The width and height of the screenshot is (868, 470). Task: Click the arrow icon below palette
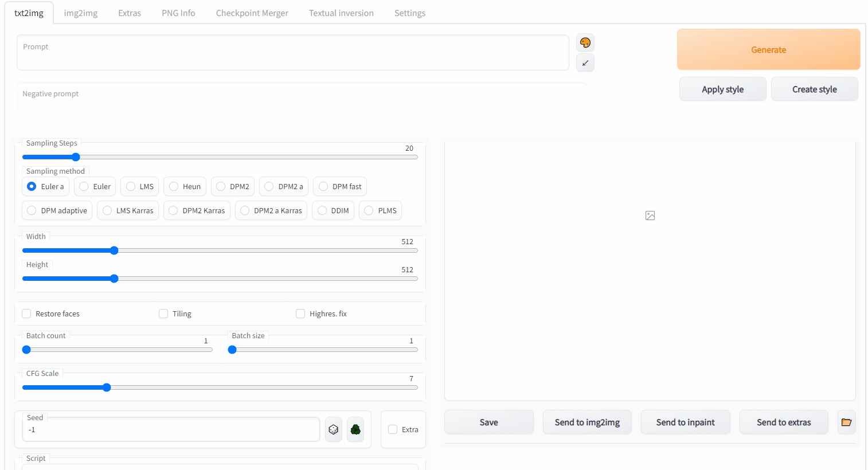point(585,62)
